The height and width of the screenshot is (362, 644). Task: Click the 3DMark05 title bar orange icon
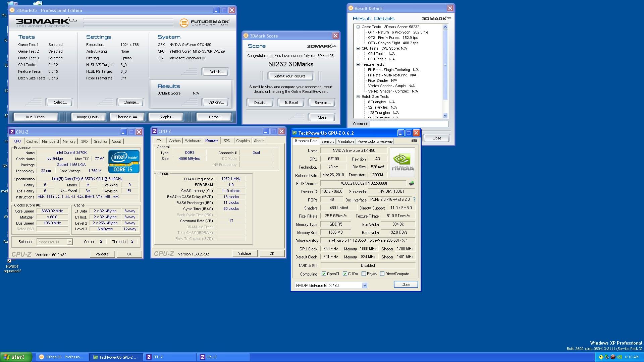(12, 10)
